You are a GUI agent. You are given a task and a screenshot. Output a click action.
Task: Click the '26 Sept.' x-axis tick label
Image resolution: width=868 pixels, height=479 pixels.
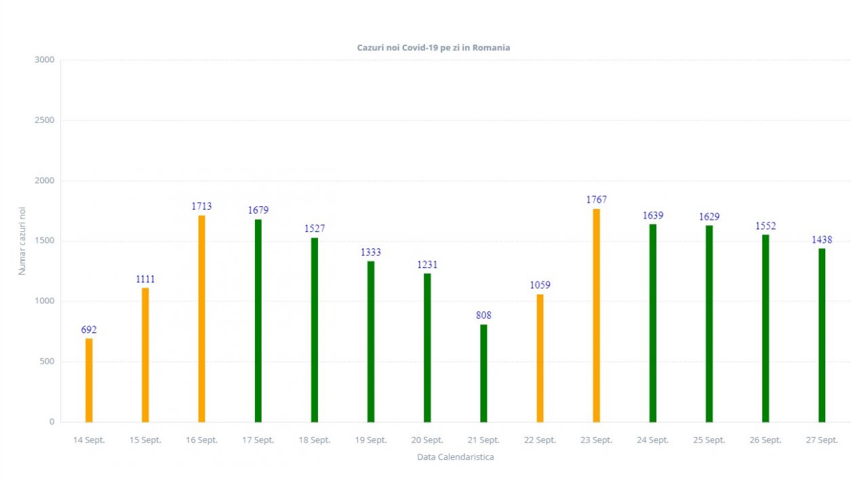[766, 440]
